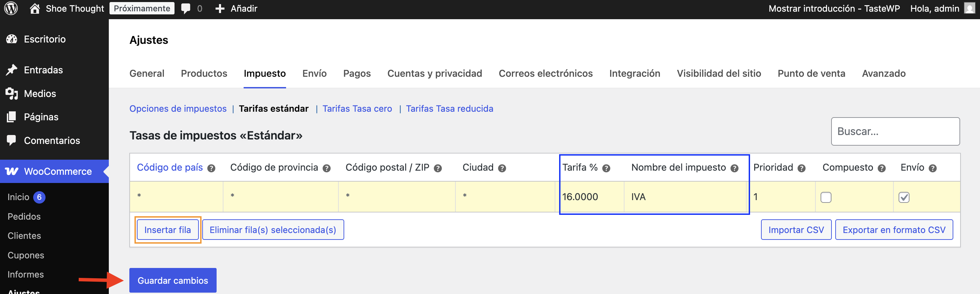Viewport: 980px width, 294px height.
Task: Open Informes in WooCommerce menu
Action: 25,274
